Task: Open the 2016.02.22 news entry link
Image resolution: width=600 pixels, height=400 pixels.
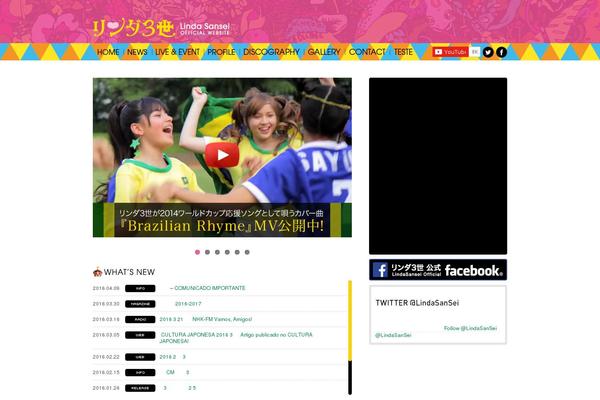Action: coord(173,357)
